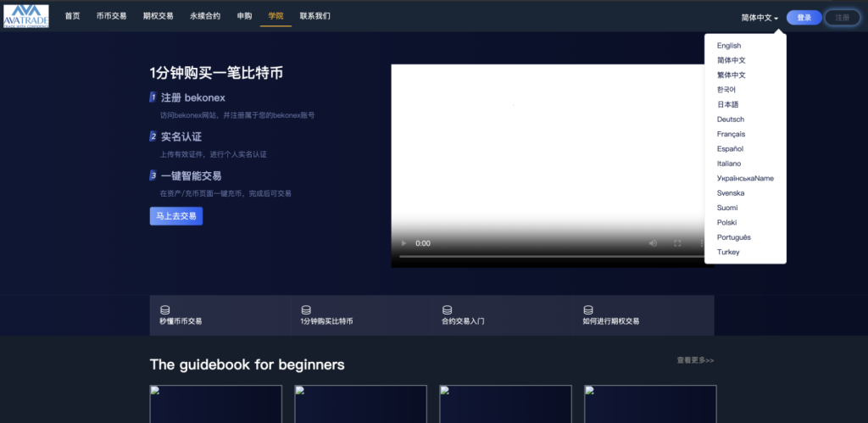Open the 首页 nav item
The width and height of the screenshot is (868, 423).
click(73, 16)
